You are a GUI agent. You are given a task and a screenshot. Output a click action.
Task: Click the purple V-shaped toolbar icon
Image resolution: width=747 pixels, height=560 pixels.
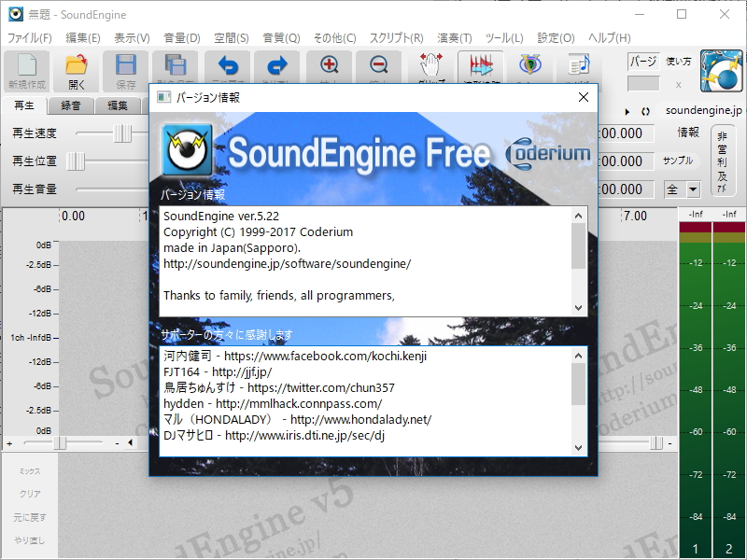[529, 66]
